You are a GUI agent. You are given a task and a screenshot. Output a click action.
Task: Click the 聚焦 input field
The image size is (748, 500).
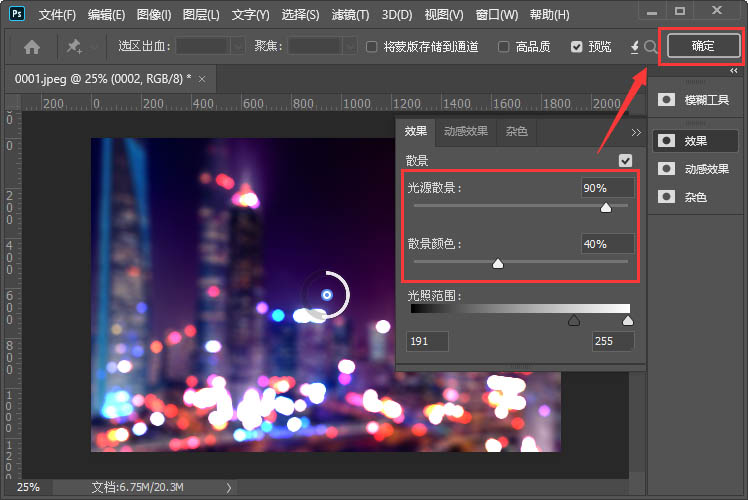[x=315, y=47]
